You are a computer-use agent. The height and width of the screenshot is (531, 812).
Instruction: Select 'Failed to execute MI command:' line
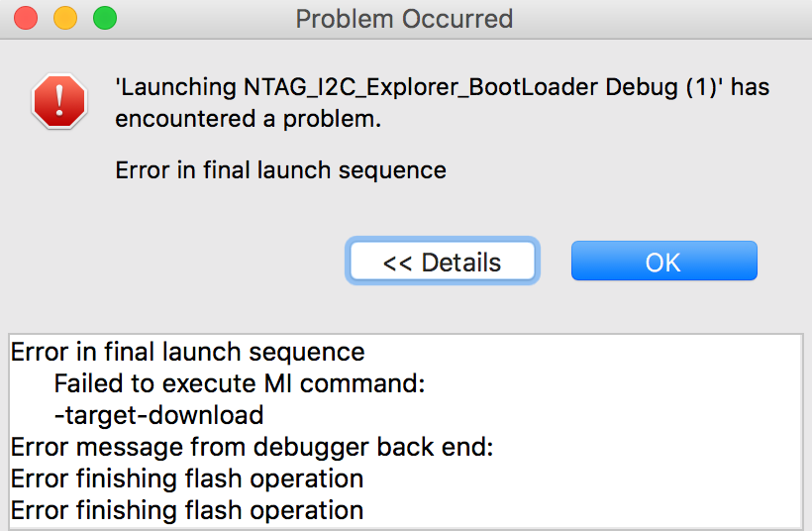(239, 383)
